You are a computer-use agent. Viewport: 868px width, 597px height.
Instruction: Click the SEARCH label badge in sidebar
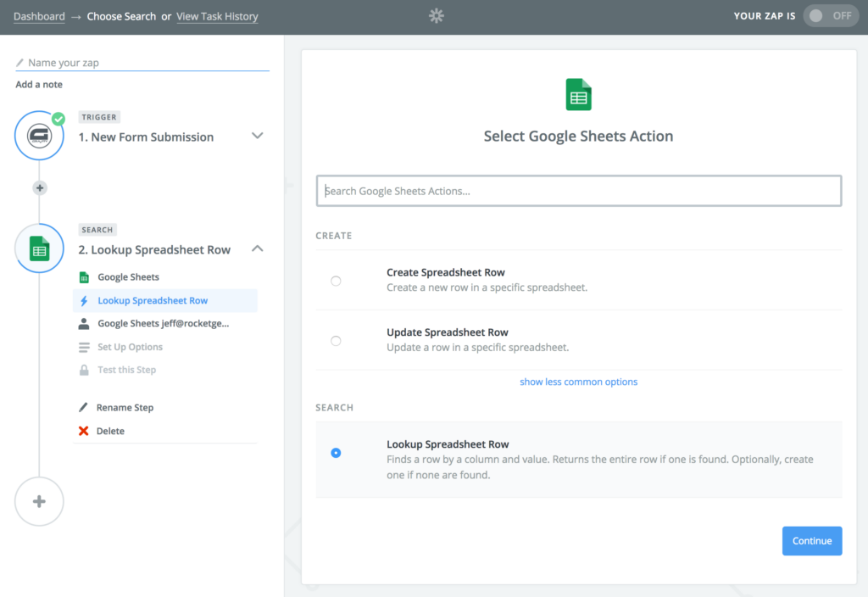97,230
